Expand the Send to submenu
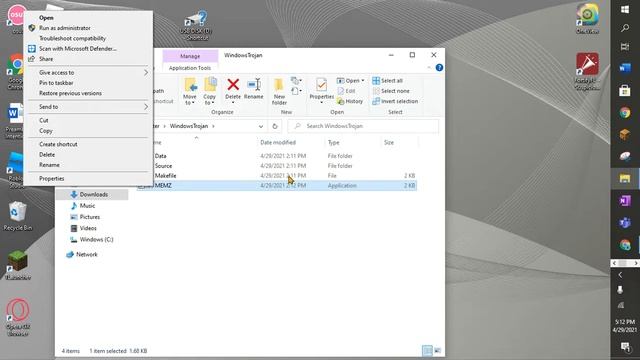Viewport: 640px width, 360px height. pyautogui.click(x=88, y=107)
